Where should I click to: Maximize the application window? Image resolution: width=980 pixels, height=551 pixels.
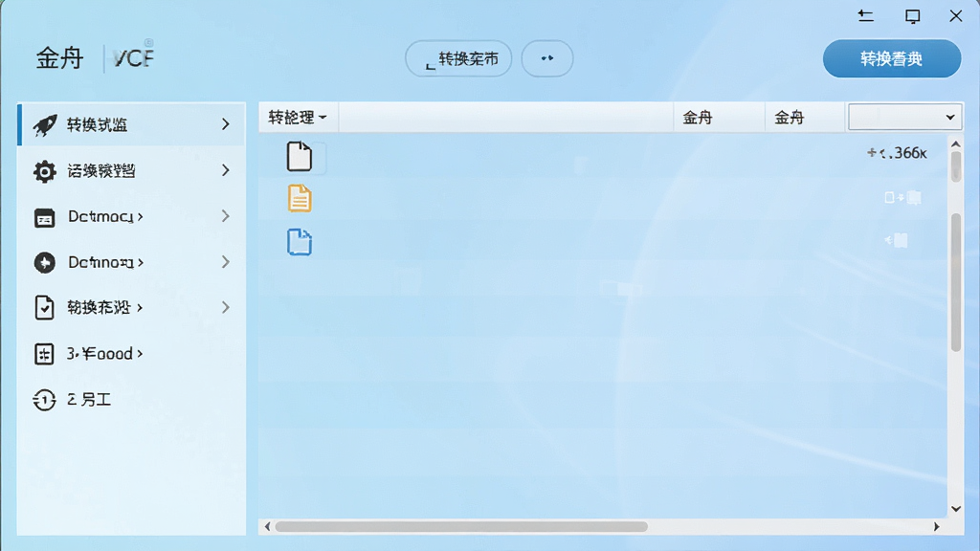(x=912, y=16)
